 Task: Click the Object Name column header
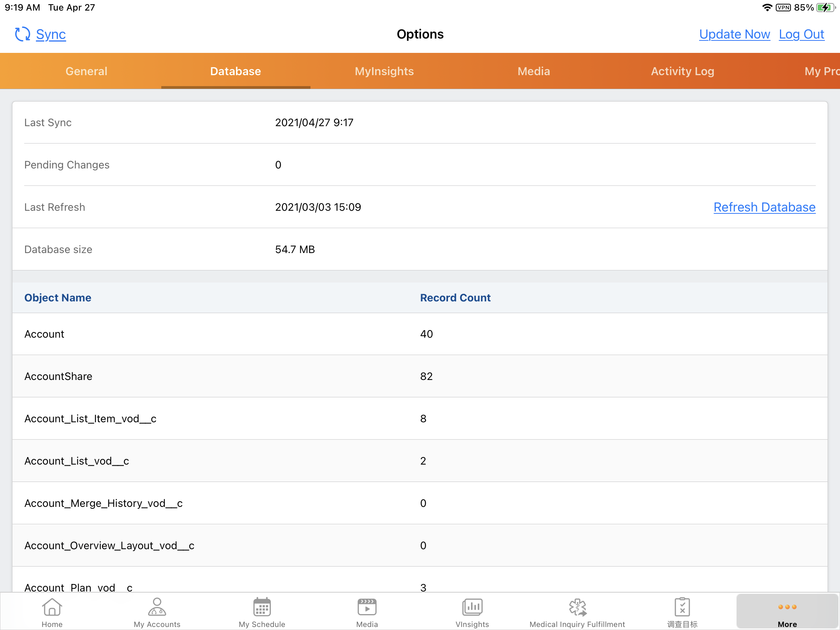[58, 298]
